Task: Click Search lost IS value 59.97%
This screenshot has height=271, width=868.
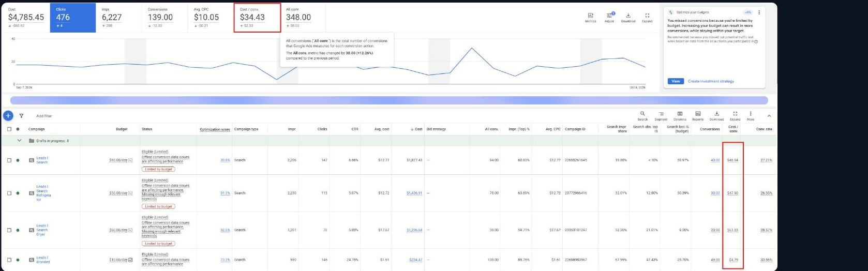Action: coord(683,160)
